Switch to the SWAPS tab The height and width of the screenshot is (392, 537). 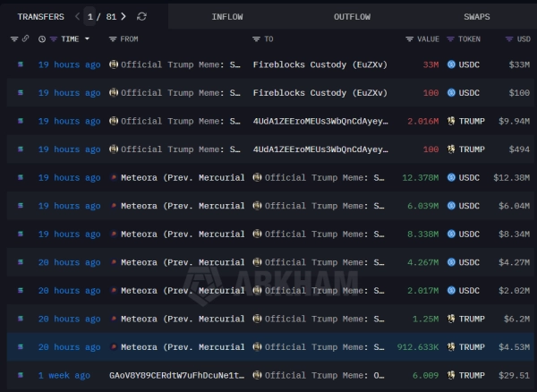pos(476,16)
